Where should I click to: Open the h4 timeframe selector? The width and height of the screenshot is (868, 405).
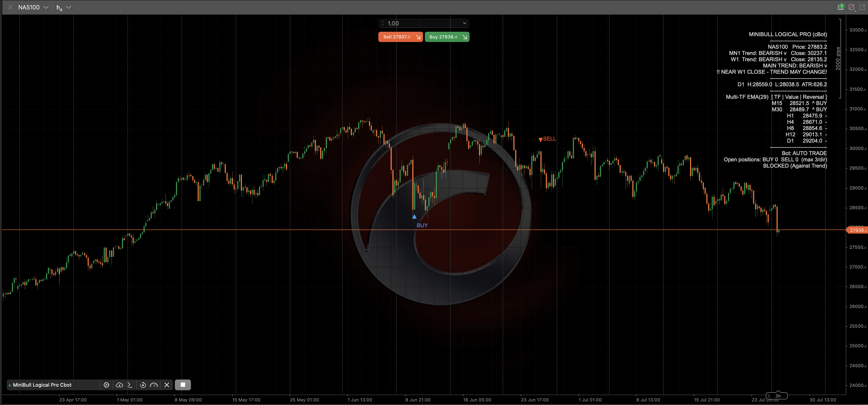tap(64, 7)
